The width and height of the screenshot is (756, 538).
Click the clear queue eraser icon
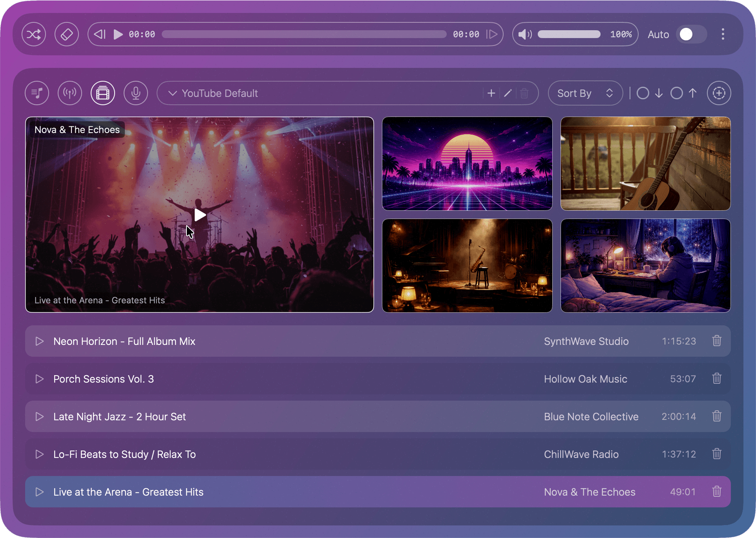(x=67, y=34)
